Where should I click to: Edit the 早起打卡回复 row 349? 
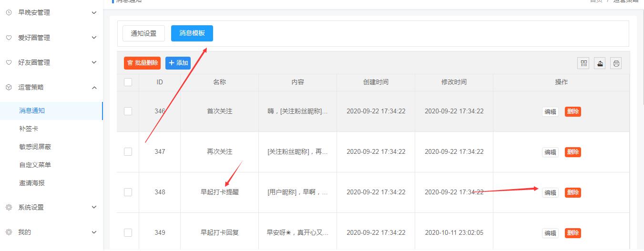click(550, 233)
